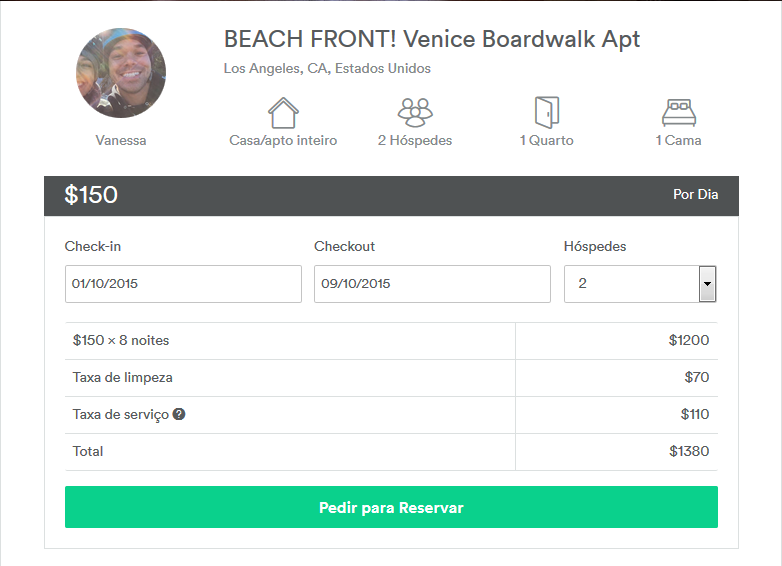Click the $1380 total amount
782x566 pixels.
click(x=689, y=452)
